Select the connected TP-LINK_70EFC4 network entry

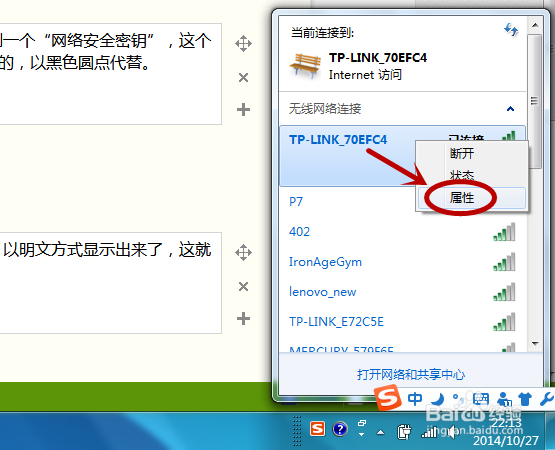point(402,156)
